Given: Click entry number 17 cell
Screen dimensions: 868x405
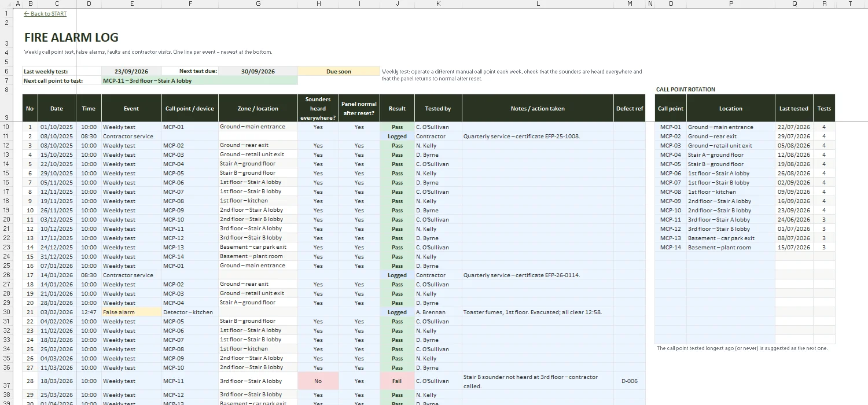Looking at the screenshot, I should coord(30,275).
